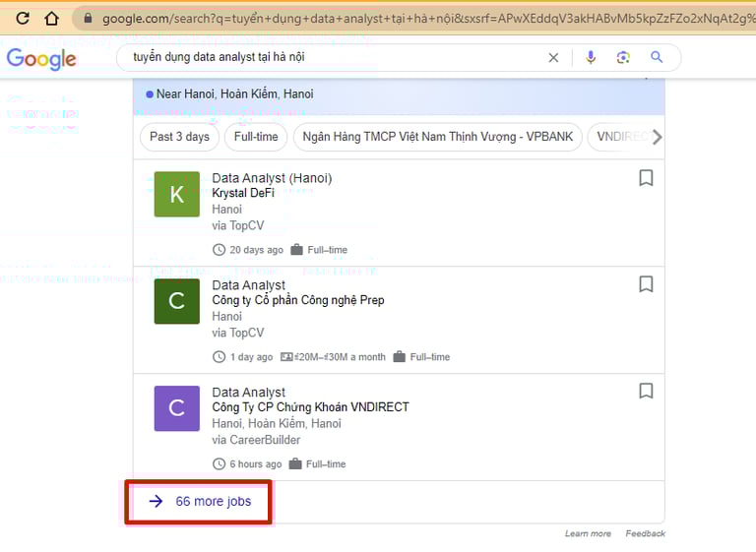
Task: Click the browser address bar URL
Action: pos(428,19)
